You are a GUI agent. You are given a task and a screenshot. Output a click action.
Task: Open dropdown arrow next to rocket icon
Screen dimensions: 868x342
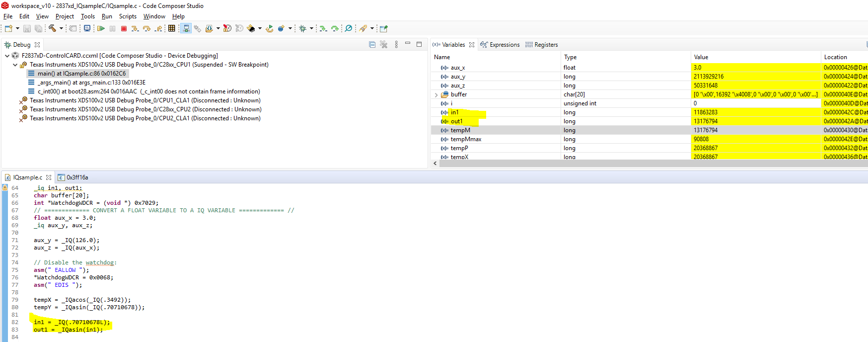pyautogui.click(x=372, y=28)
